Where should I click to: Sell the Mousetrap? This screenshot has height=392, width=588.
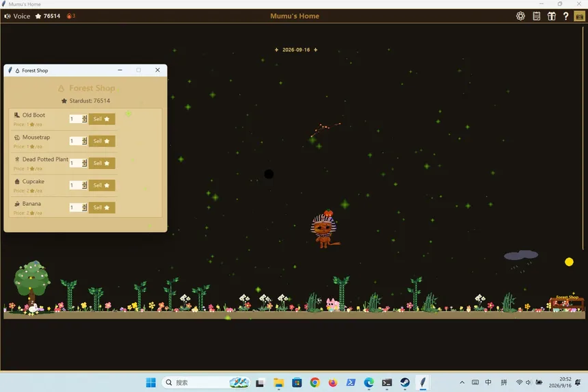click(x=102, y=141)
